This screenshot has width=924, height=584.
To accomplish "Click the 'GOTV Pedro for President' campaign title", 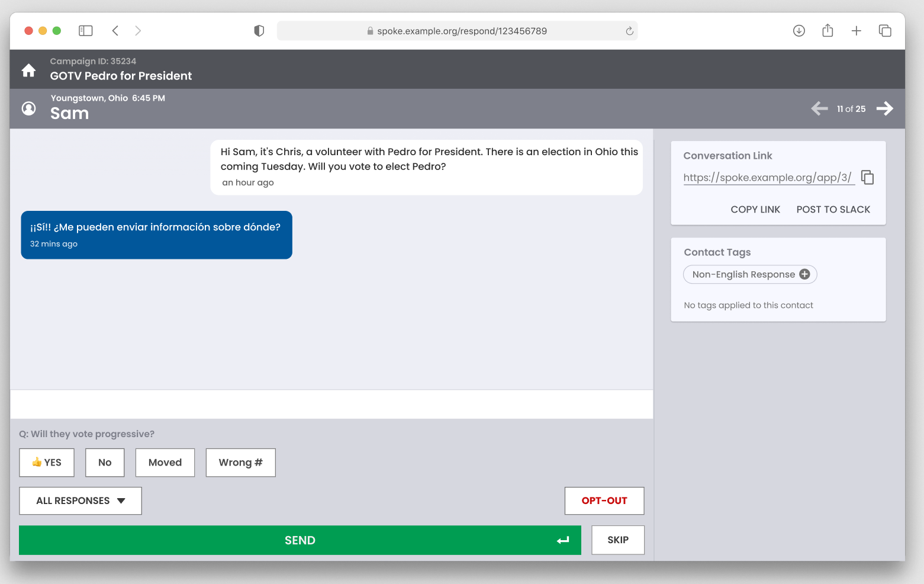I will tap(121, 76).
